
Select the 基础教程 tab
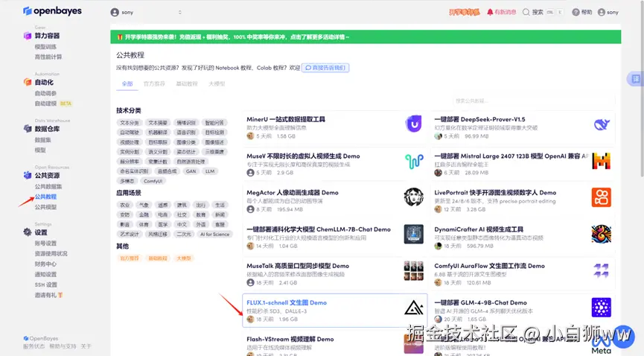tap(187, 84)
